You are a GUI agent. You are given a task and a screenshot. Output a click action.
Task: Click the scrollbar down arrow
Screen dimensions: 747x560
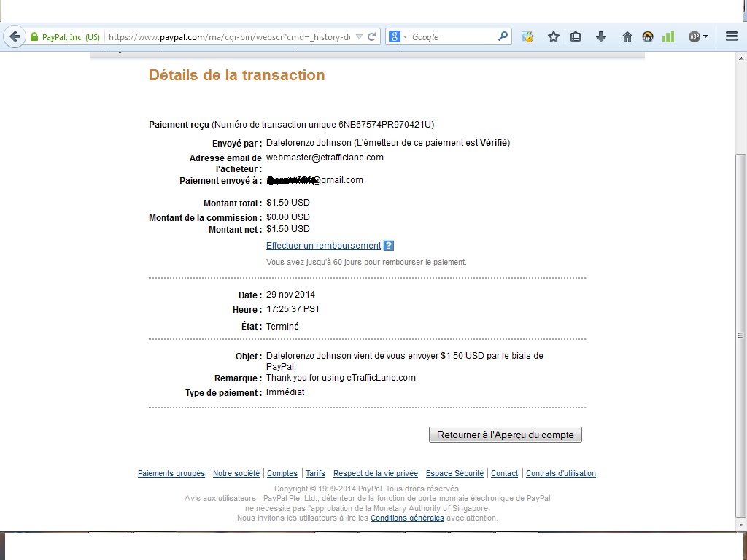(x=741, y=525)
